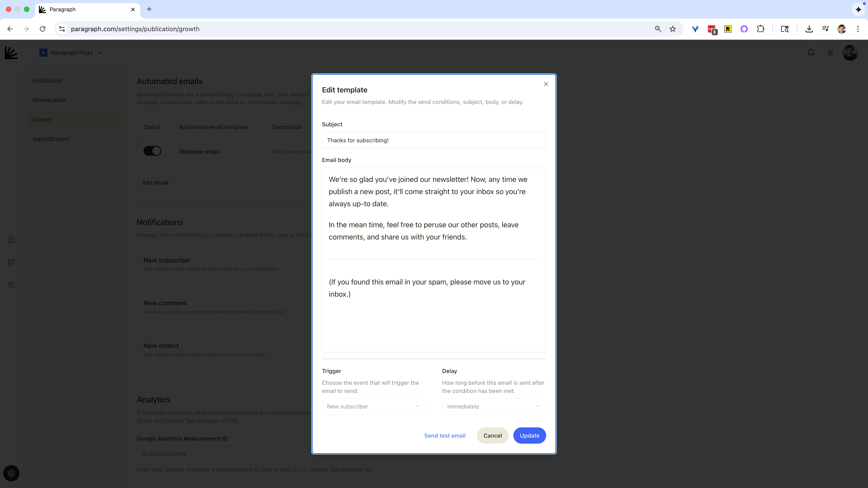Click the settings gear icon at bottom left
Viewport: 868px width, 488px height.
click(11, 473)
